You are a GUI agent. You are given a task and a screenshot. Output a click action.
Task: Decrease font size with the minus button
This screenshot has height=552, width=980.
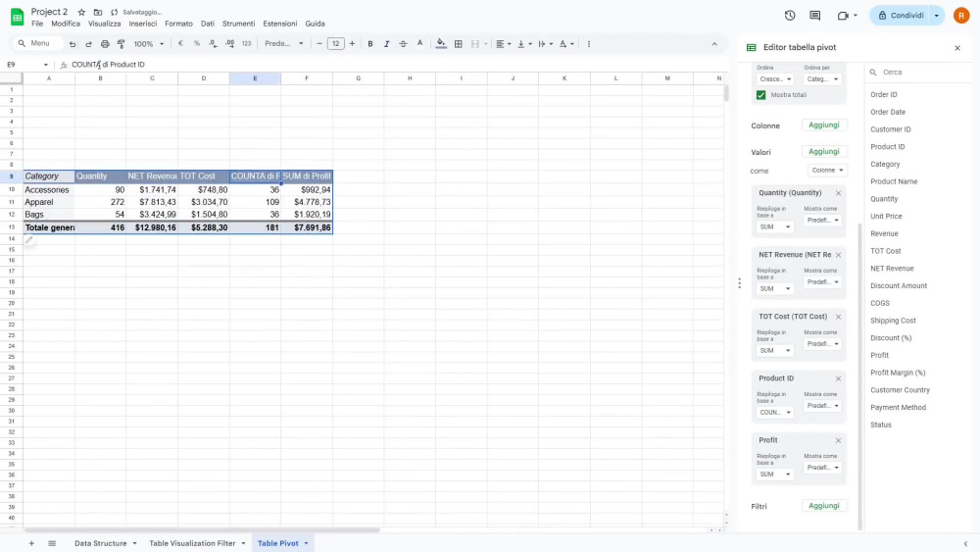point(319,44)
